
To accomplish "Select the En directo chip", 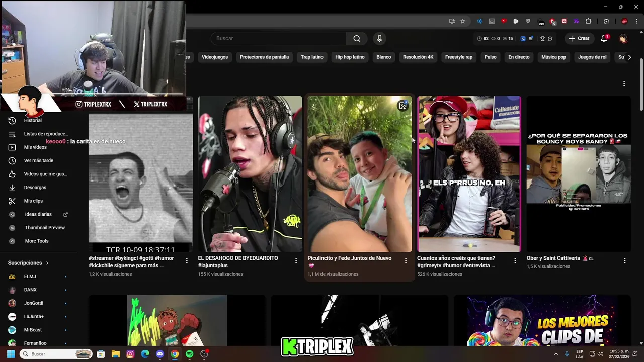I will [519, 57].
